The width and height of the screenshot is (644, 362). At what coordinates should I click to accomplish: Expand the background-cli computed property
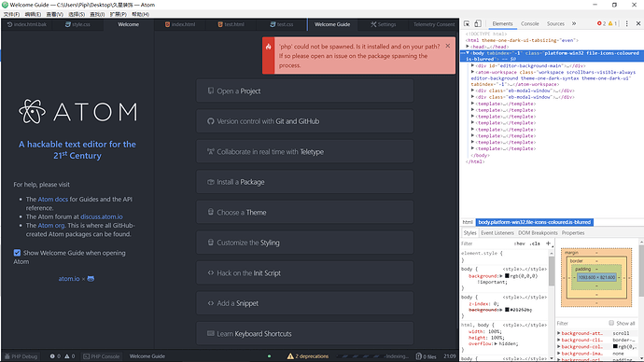559,340
